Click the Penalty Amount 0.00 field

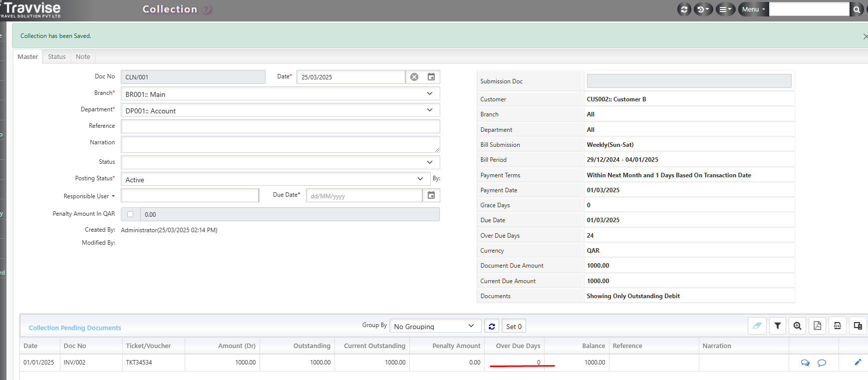tap(289, 214)
